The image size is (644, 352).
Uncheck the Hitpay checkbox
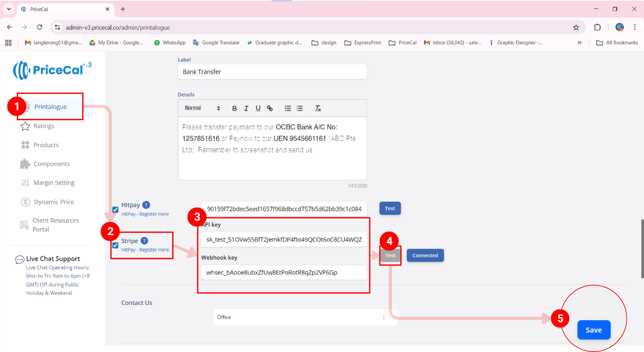coord(115,210)
